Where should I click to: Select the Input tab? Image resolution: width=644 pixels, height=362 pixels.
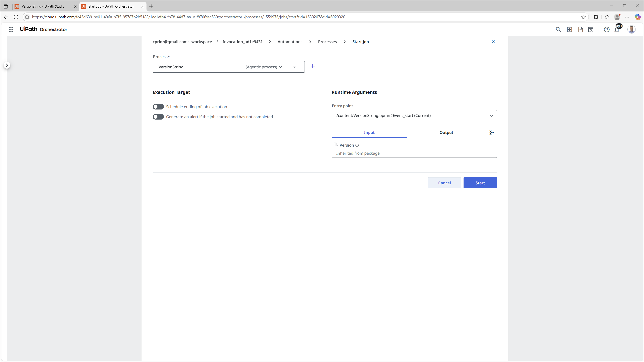(369, 133)
